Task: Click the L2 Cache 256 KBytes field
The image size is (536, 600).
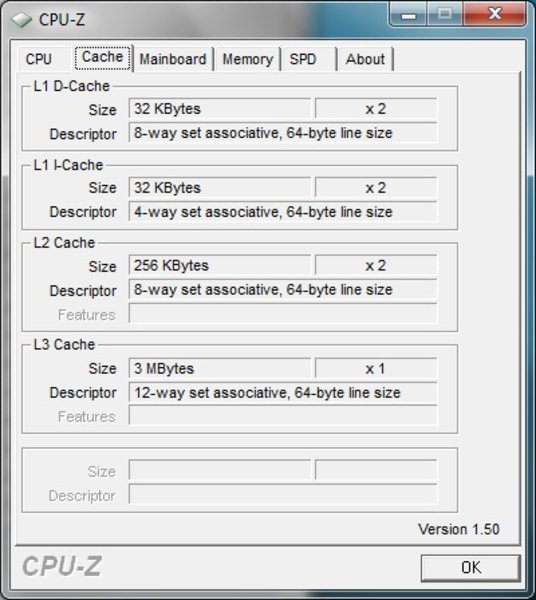Action: pos(220,265)
